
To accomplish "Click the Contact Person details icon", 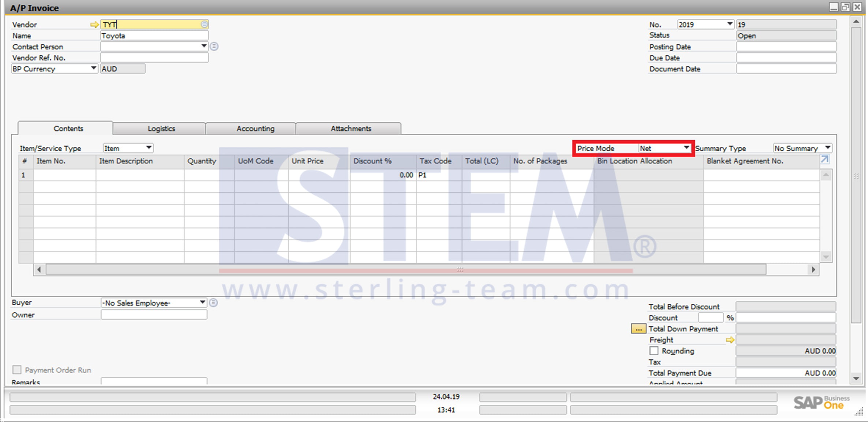I will [x=214, y=47].
